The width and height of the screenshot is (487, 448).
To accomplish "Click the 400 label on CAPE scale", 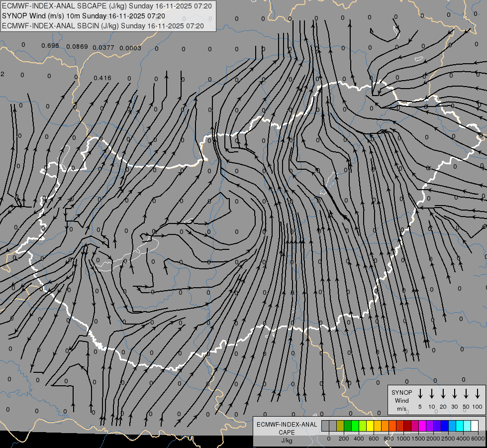I will tap(359, 439).
